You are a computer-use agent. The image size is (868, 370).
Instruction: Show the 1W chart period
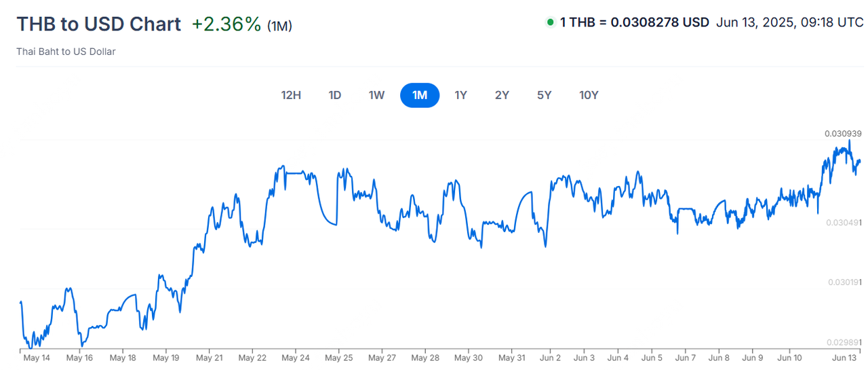pyautogui.click(x=376, y=95)
